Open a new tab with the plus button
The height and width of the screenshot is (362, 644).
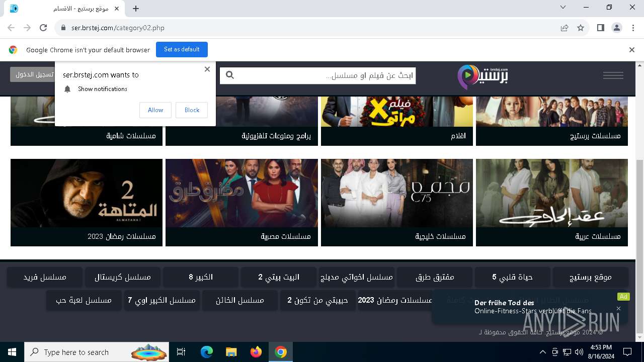136,9
